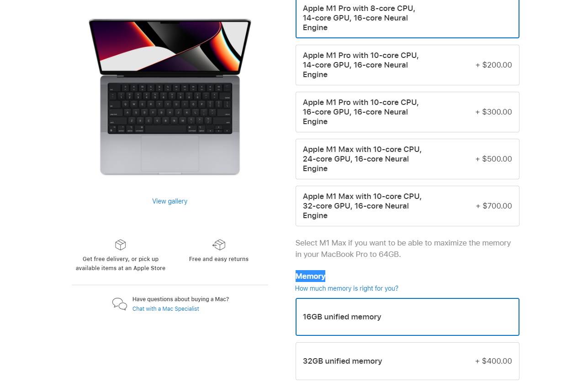Screen dimensions: 588x381
Task: Choose M1 Max with 32-core GPU
Action: click(407, 206)
